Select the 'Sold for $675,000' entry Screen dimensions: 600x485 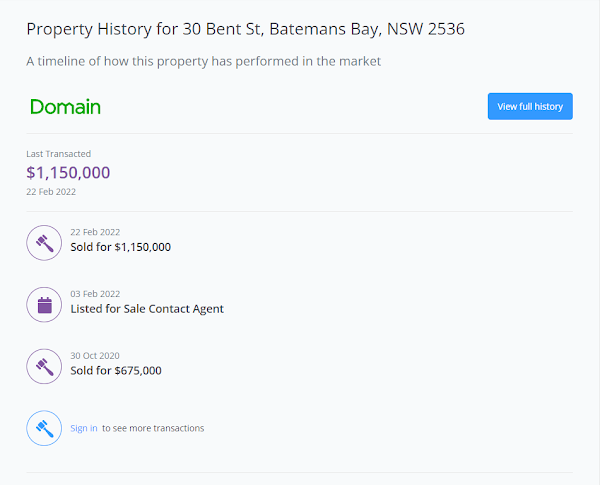pos(116,371)
